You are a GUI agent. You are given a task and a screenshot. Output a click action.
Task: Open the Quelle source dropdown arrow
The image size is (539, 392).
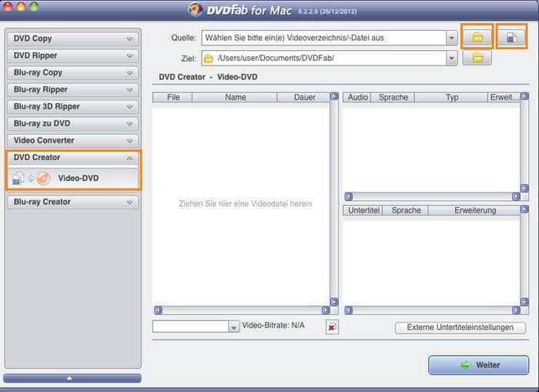coord(451,38)
